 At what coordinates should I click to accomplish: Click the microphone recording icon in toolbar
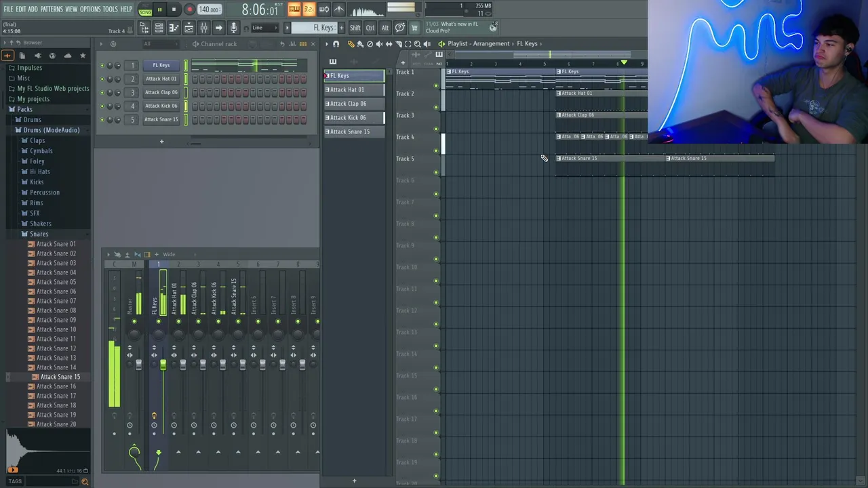point(233,28)
